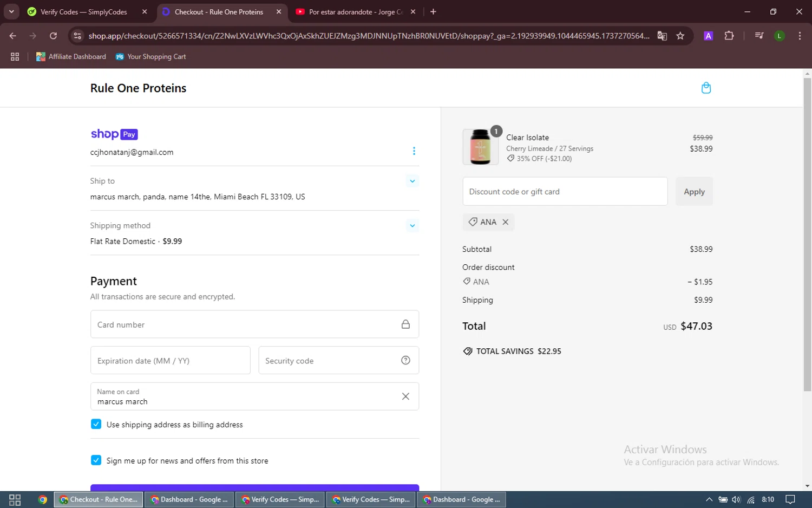Open the Your Shopping Cart bookmark
The height and width of the screenshot is (508, 812).
coord(150,56)
